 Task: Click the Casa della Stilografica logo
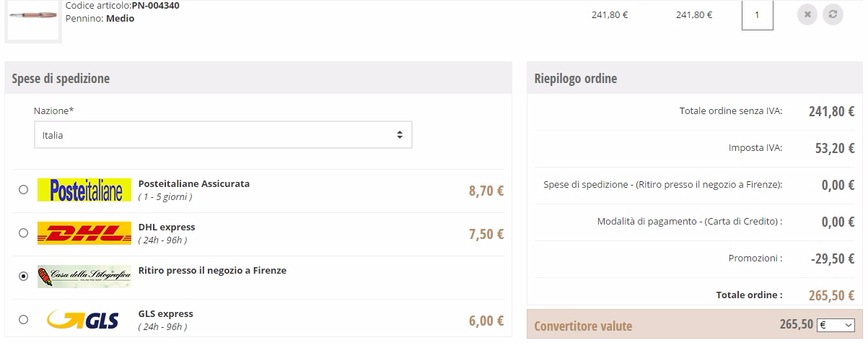coord(84,276)
